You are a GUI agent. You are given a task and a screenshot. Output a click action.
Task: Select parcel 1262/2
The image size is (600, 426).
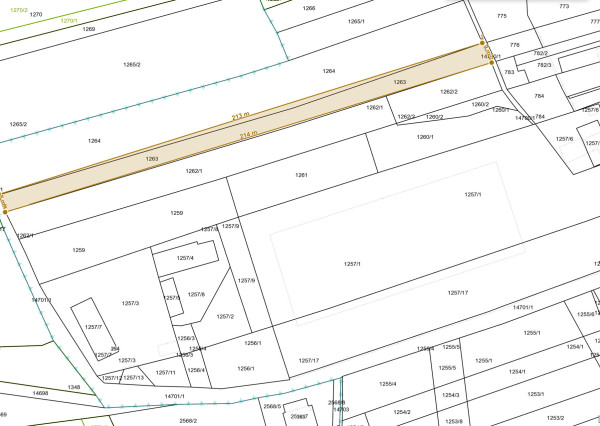coord(449,92)
